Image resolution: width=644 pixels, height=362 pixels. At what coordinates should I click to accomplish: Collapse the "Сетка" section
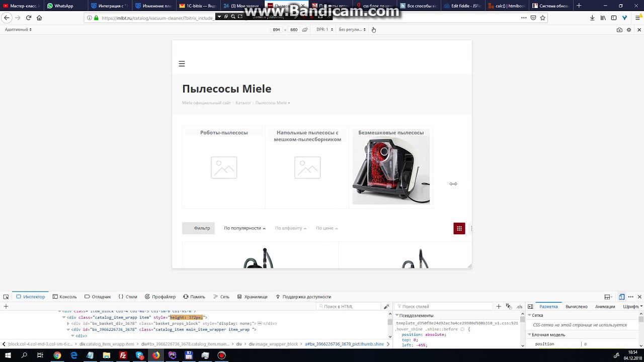pyautogui.click(x=530, y=315)
